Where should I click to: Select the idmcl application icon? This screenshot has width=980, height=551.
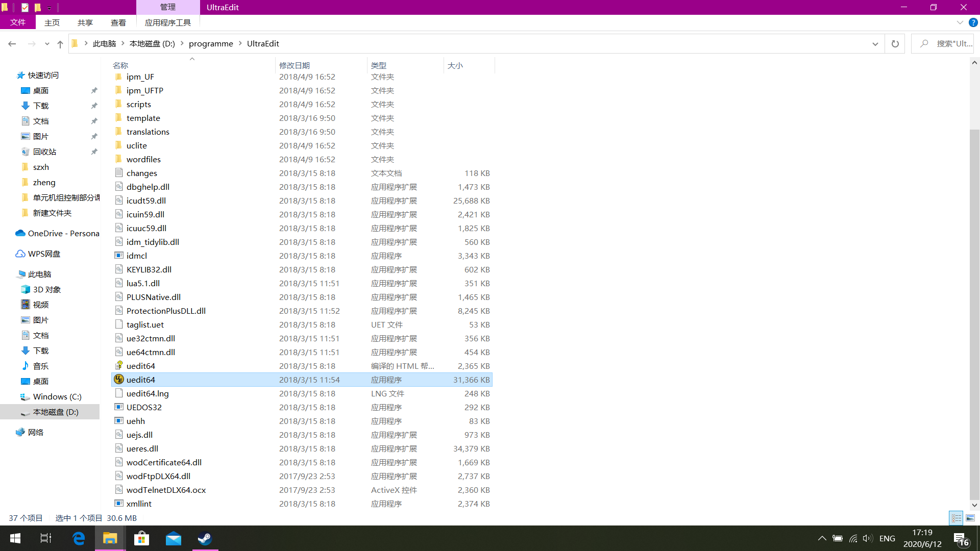pyautogui.click(x=119, y=256)
